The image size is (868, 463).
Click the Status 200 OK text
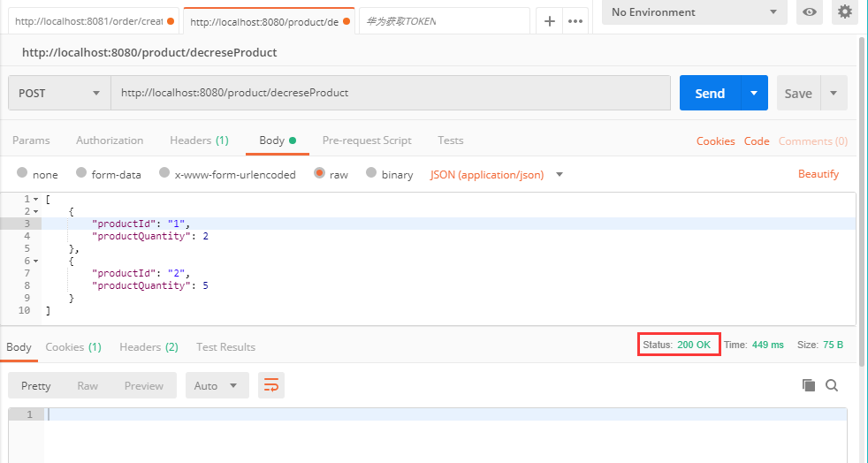pyautogui.click(x=677, y=345)
